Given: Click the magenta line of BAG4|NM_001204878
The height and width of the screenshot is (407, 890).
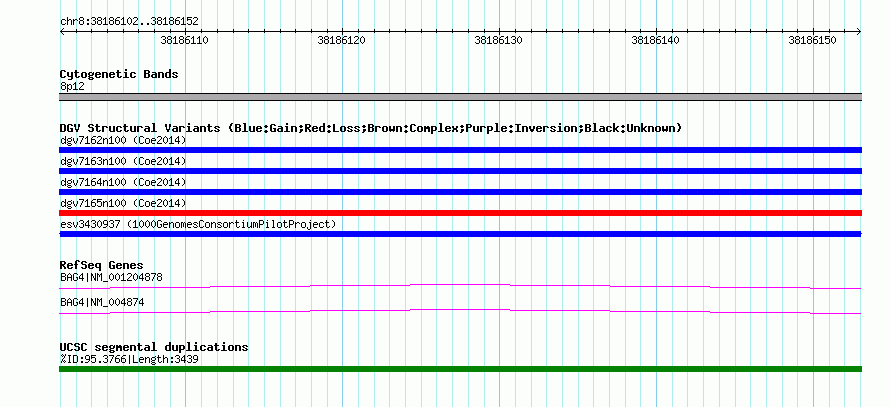Looking at the screenshot, I should pos(460,286).
